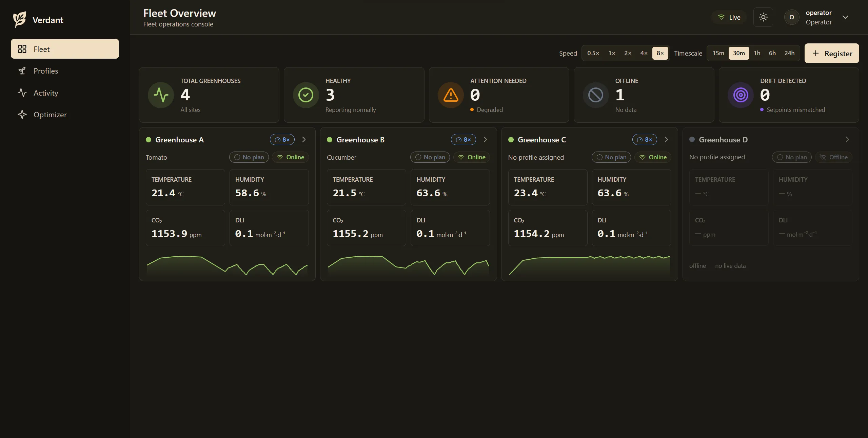Click the Greenhouse C title
The height and width of the screenshot is (438, 868).
point(542,140)
